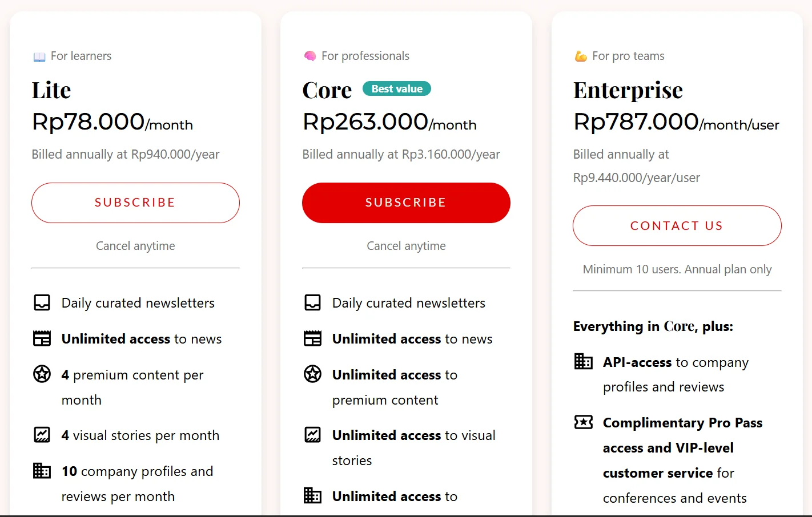The image size is (812, 517).
Task: Click the Lite plan news access icon
Action: [42, 338]
